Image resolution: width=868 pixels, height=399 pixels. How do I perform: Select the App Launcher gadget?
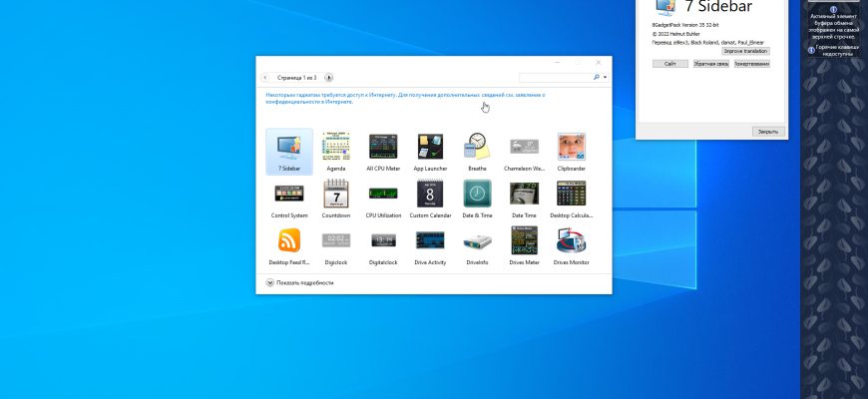[x=430, y=151]
